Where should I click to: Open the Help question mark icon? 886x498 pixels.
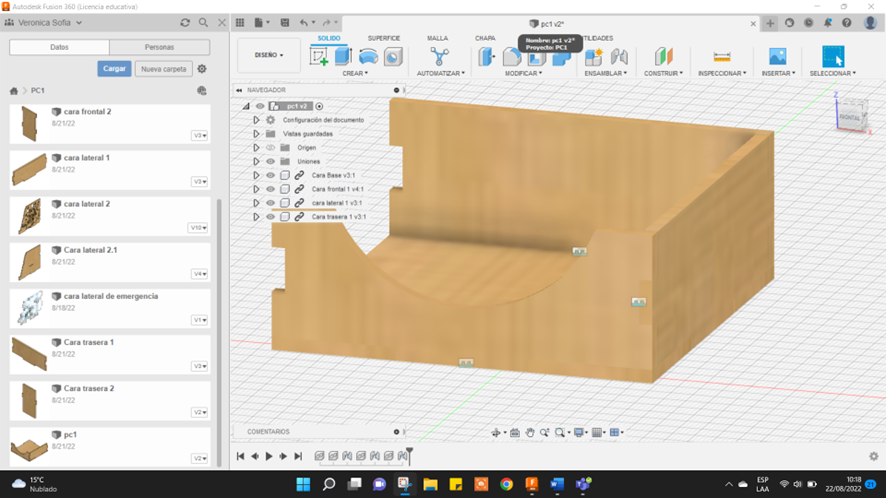coord(846,23)
